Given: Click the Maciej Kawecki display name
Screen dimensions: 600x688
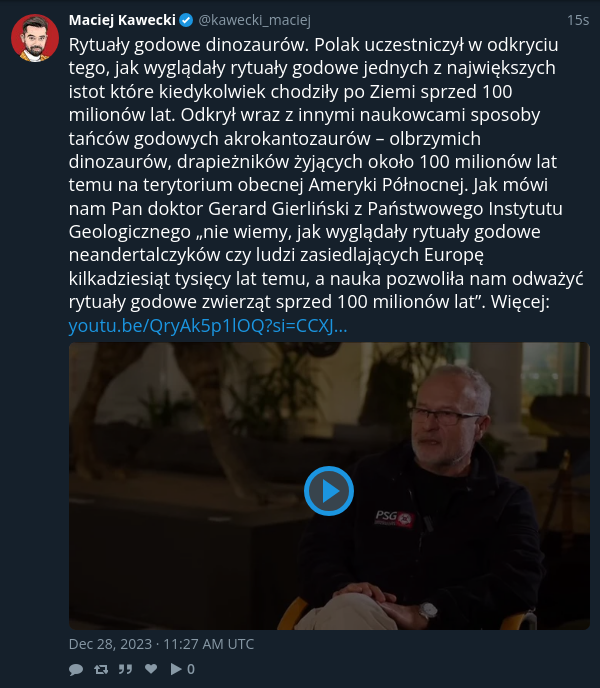Looking at the screenshot, I should [122, 20].
